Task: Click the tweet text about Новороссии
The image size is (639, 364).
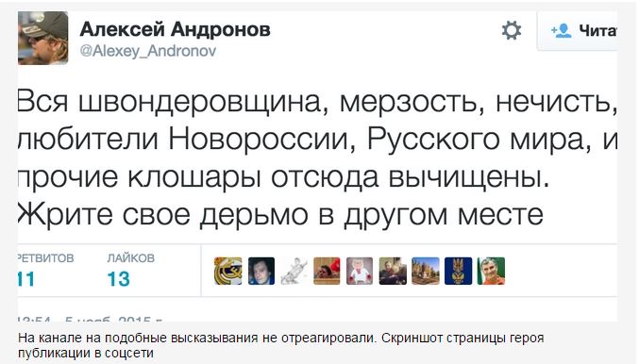Action: (x=317, y=157)
